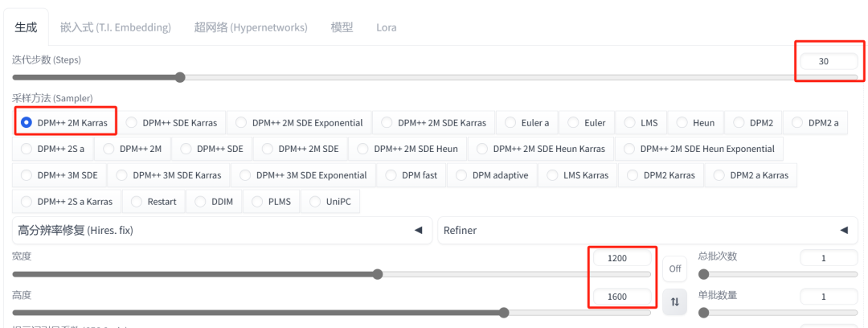The height and width of the screenshot is (328, 868).
Task: Expand the Refiner section
Action: pos(648,230)
